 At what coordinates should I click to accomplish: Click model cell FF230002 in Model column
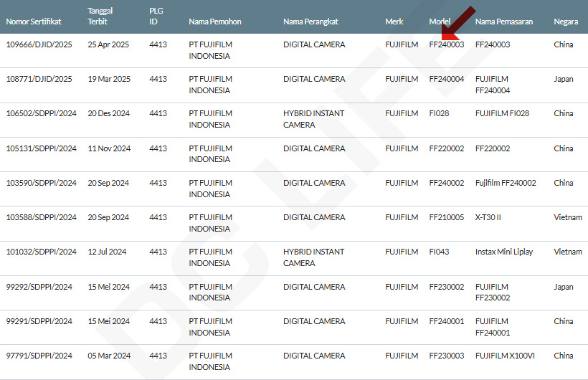(447, 287)
